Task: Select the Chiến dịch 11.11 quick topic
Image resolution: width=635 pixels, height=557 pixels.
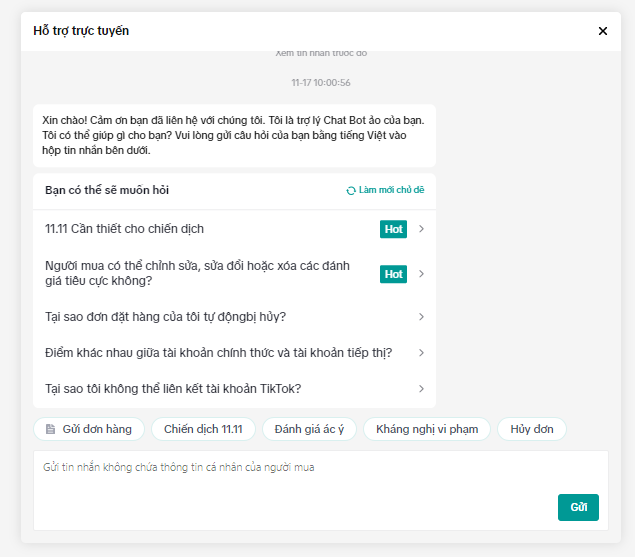Action: click(x=203, y=429)
